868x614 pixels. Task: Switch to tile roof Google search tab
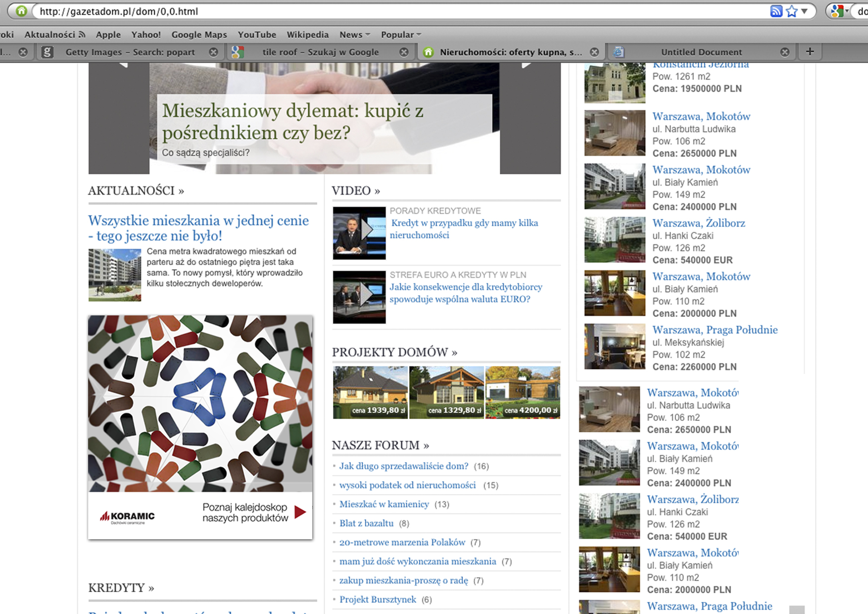(x=320, y=52)
